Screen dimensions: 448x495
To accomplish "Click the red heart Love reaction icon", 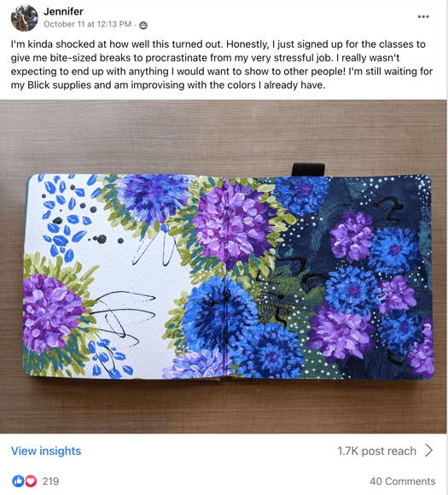I will (31, 480).
